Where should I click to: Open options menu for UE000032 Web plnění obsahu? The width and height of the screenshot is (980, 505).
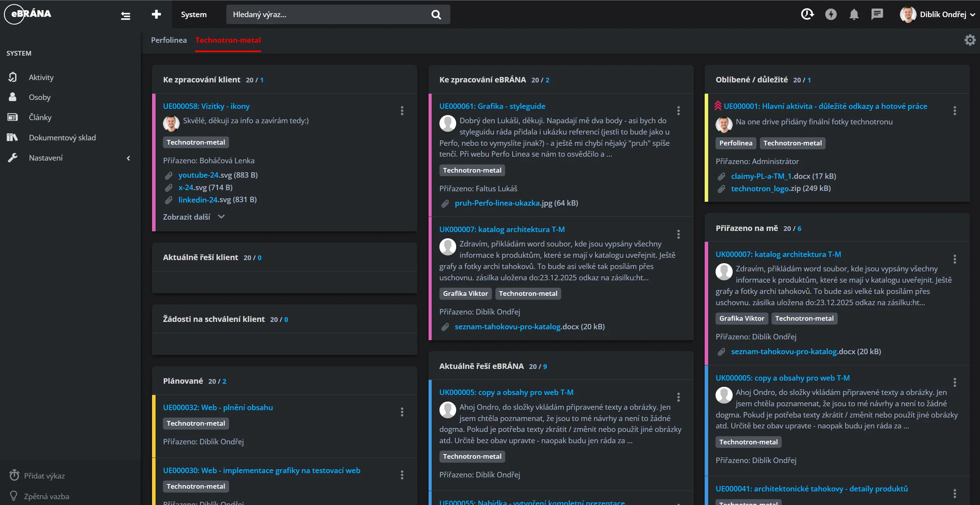402,412
